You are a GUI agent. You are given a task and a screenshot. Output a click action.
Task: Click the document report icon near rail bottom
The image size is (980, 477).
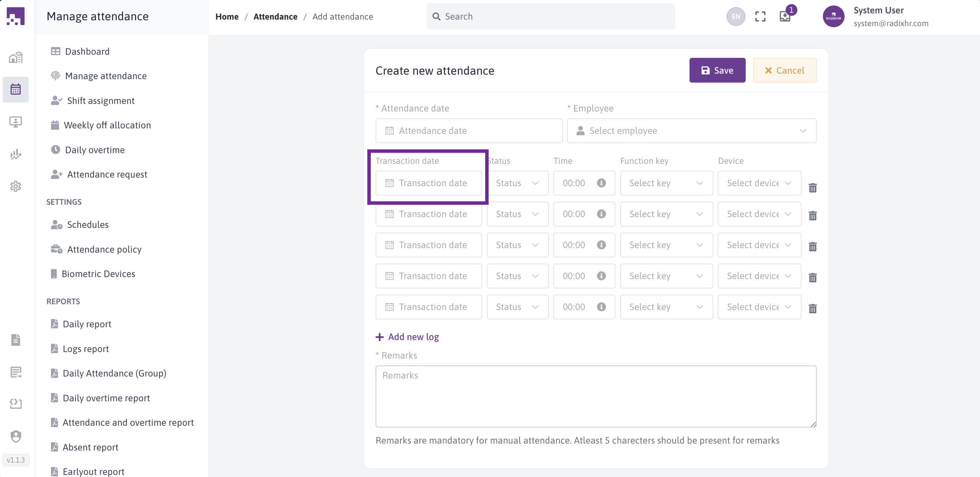click(15, 340)
